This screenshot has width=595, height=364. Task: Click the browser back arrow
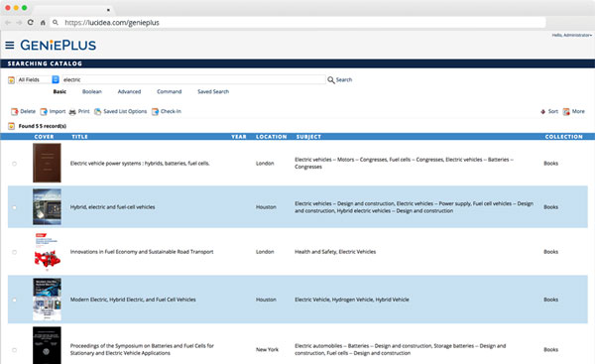[8, 23]
